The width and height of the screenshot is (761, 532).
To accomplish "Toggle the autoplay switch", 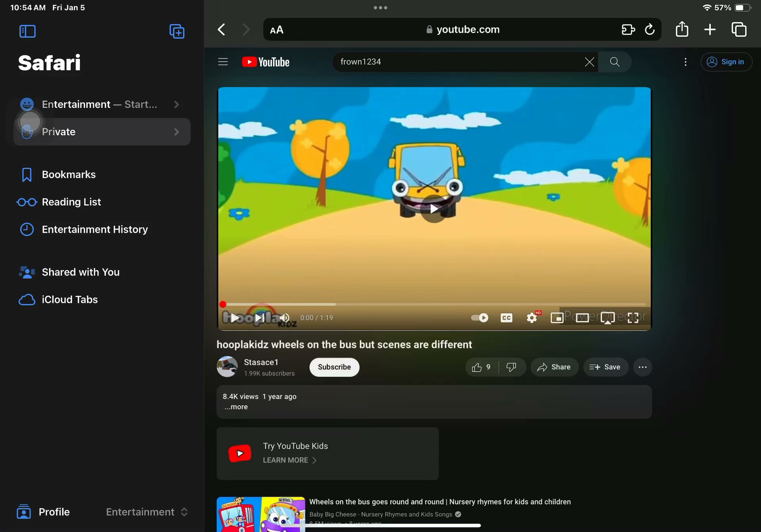I will [480, 318].
